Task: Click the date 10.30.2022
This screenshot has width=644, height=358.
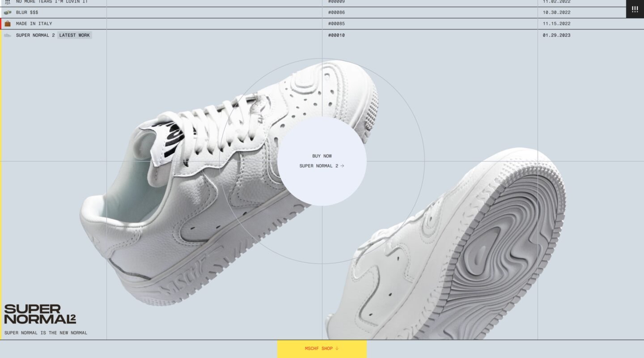Action: tap(557, 13)
